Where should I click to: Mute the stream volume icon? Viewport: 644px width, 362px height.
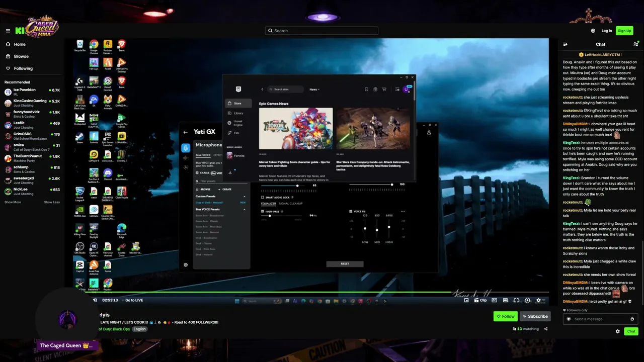[95, 300]
